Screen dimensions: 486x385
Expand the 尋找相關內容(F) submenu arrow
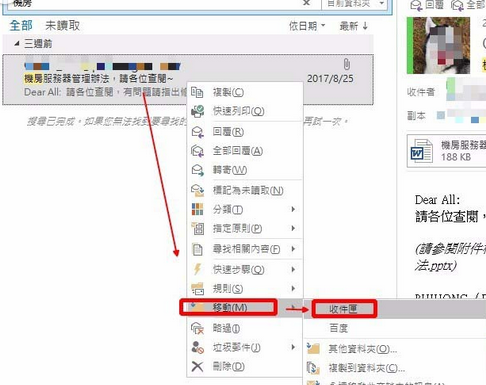click(x=293, y=249)
